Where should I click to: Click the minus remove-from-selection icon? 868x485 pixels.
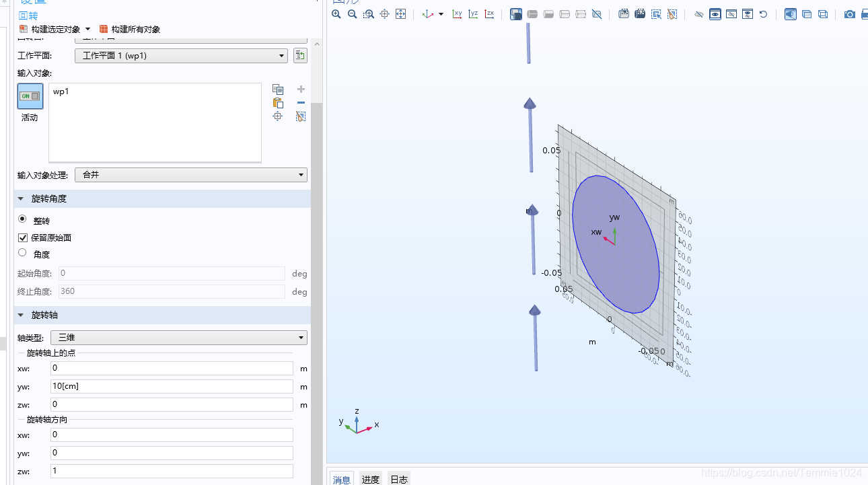coord(301,103)
